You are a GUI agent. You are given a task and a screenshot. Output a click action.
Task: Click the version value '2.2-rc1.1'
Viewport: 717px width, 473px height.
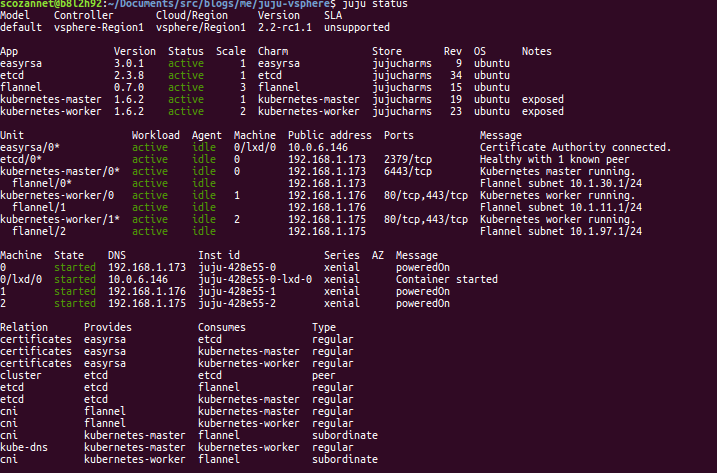point(283,28)
